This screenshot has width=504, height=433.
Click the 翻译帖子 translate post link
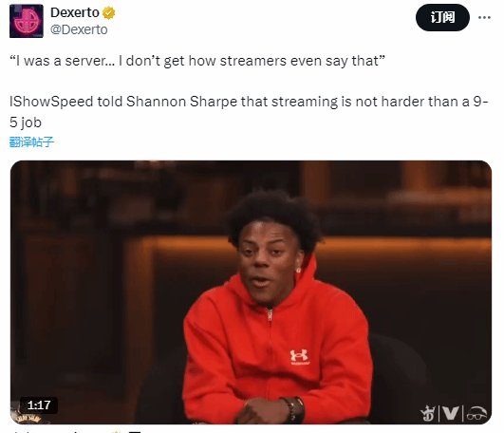tap(31, 141)
